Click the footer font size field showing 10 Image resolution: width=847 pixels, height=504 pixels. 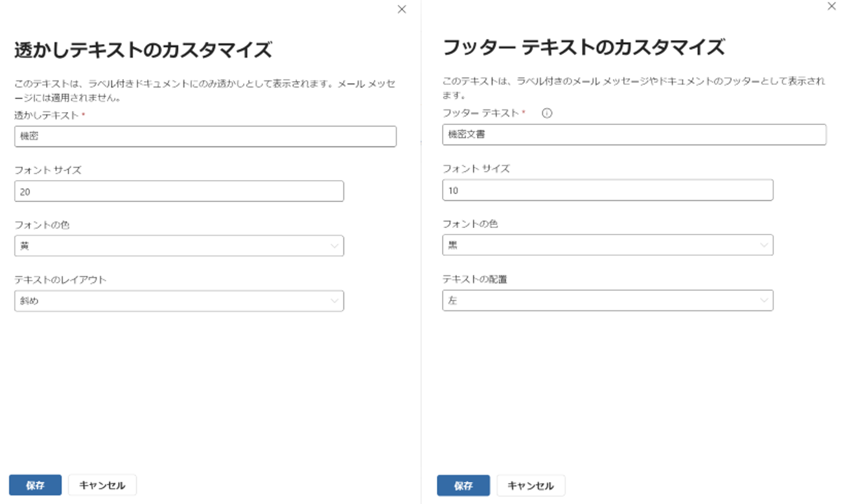607,190
